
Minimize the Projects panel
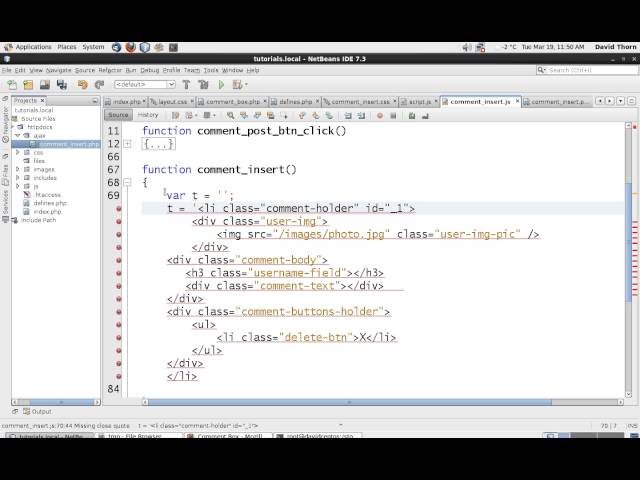[x=95, y=100]
